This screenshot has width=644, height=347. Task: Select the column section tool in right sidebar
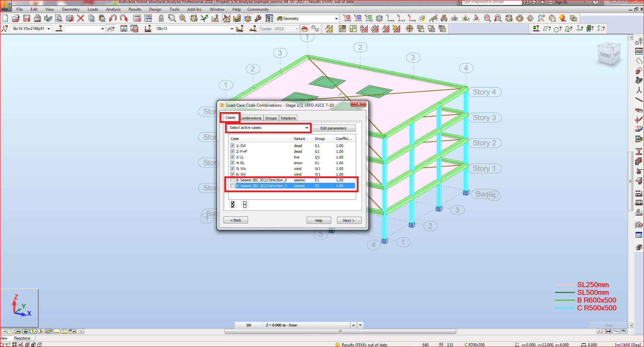click(639, 151)
